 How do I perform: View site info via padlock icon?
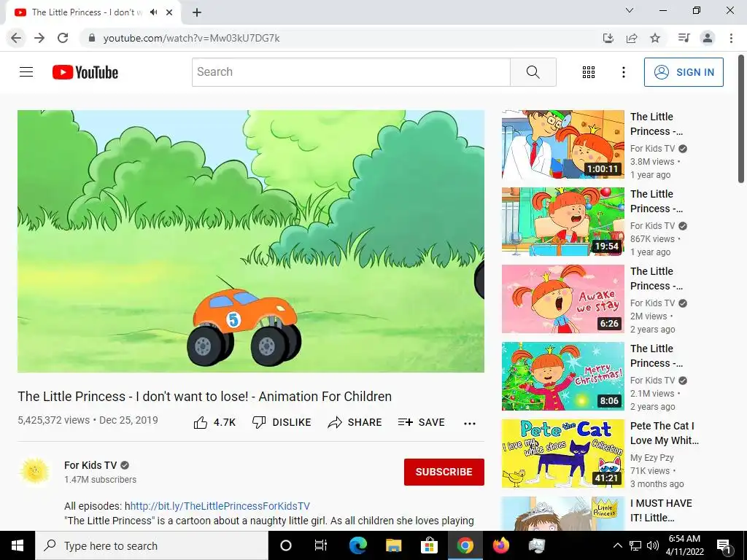[x=92, y=38]
